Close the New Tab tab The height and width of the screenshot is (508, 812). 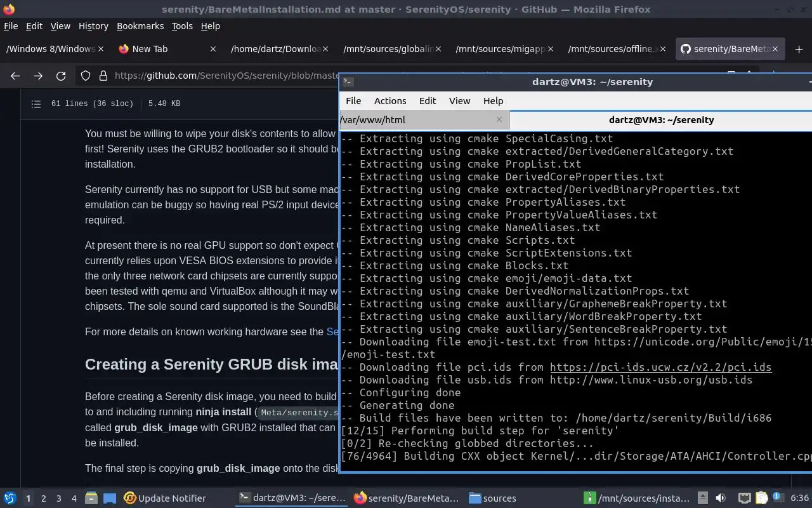point(213,49)
